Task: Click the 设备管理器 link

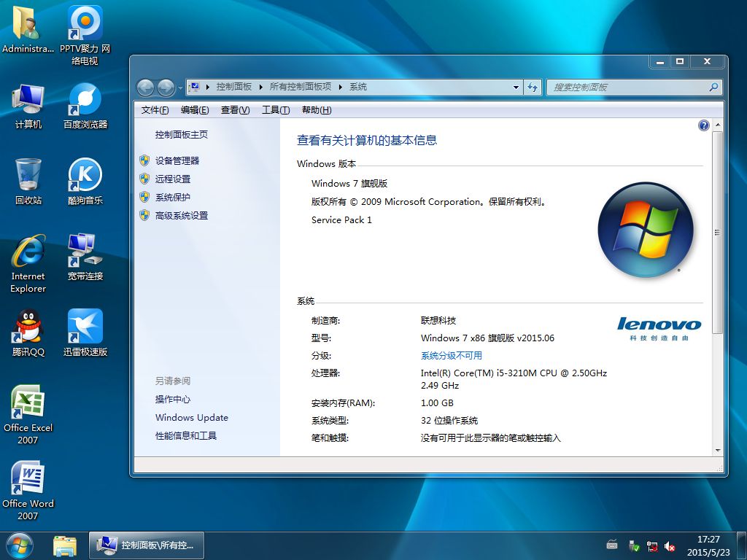Action: pos(177,160)
